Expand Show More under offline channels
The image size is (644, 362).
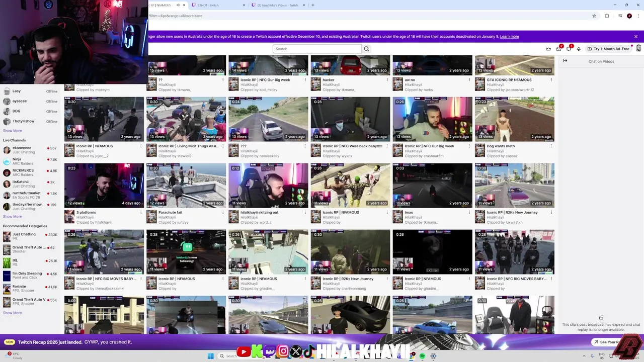[12, 131]
